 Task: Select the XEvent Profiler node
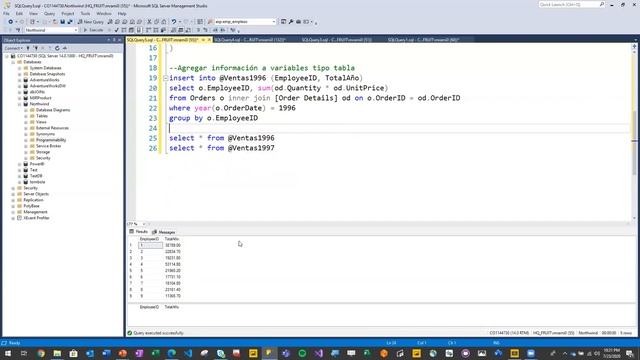pos(36,218)
